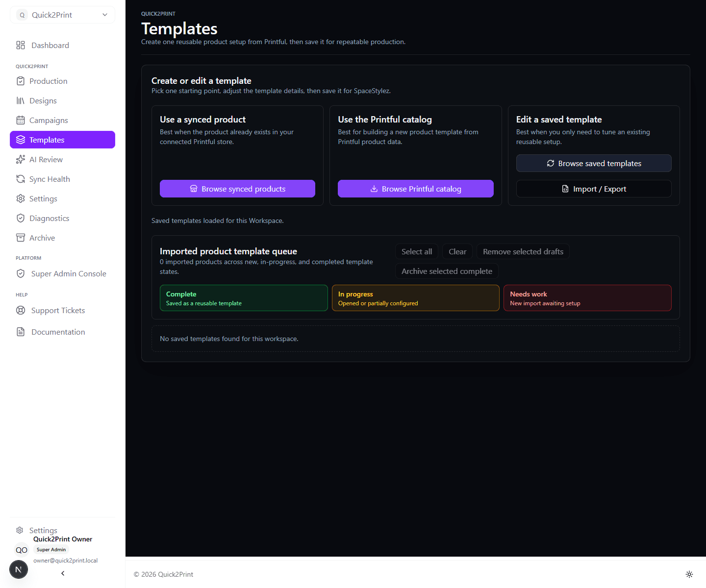Viewport: 706px width, 588px height.
Task: Toggle light theme with the sun icon
Action: pos(689,574)
